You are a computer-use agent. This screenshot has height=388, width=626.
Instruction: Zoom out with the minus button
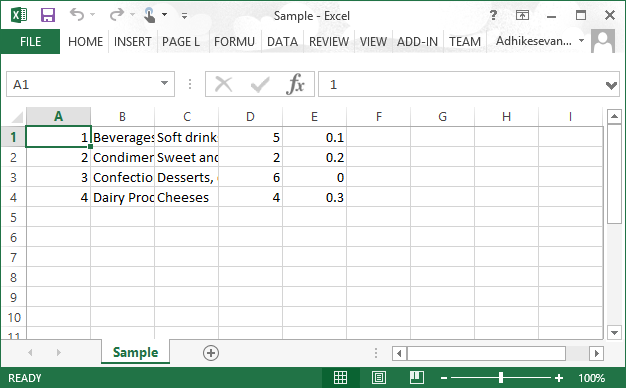(444, 378)
